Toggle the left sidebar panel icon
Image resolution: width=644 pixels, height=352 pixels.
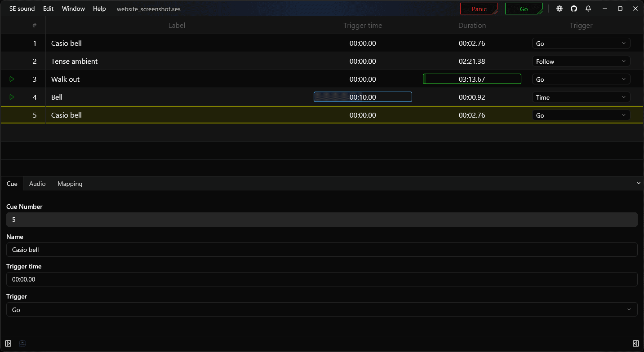pos(8,343)
